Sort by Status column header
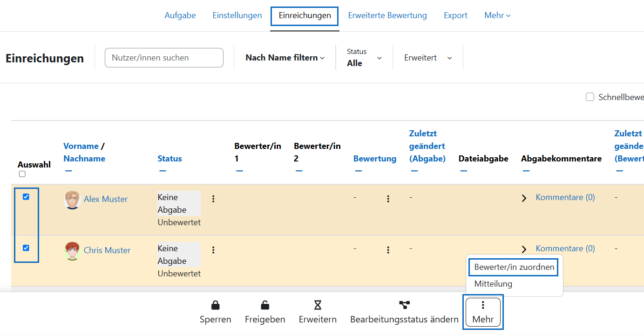 [x=169, y=159]
